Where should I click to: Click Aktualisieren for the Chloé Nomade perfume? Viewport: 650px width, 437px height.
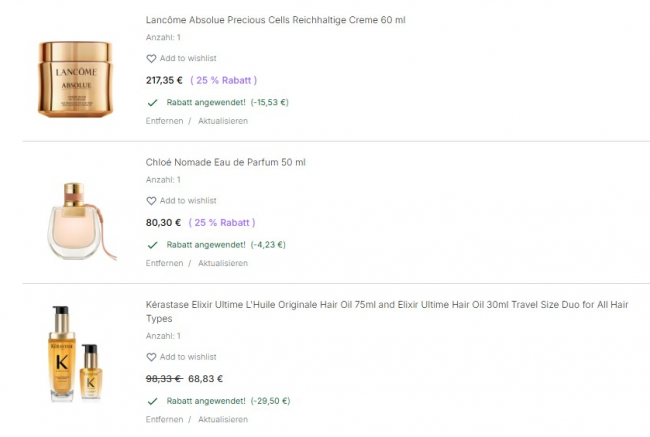click(222, 263)
